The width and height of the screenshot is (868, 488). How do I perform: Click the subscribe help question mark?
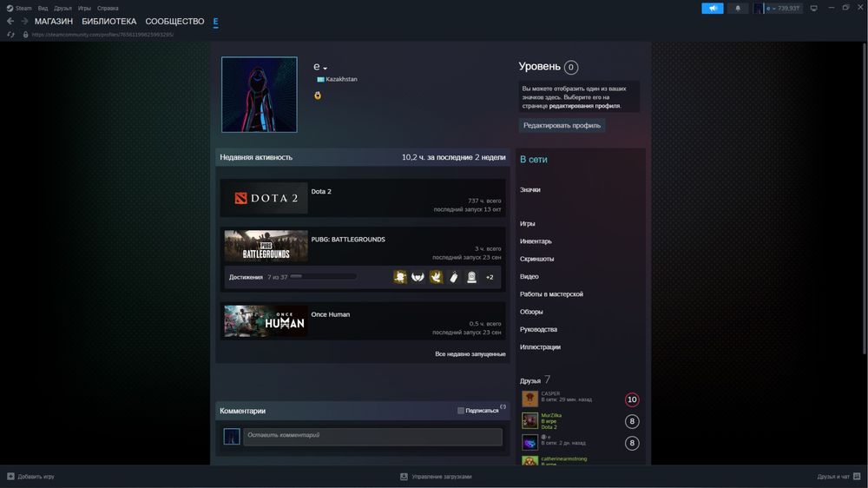(503, 406)
